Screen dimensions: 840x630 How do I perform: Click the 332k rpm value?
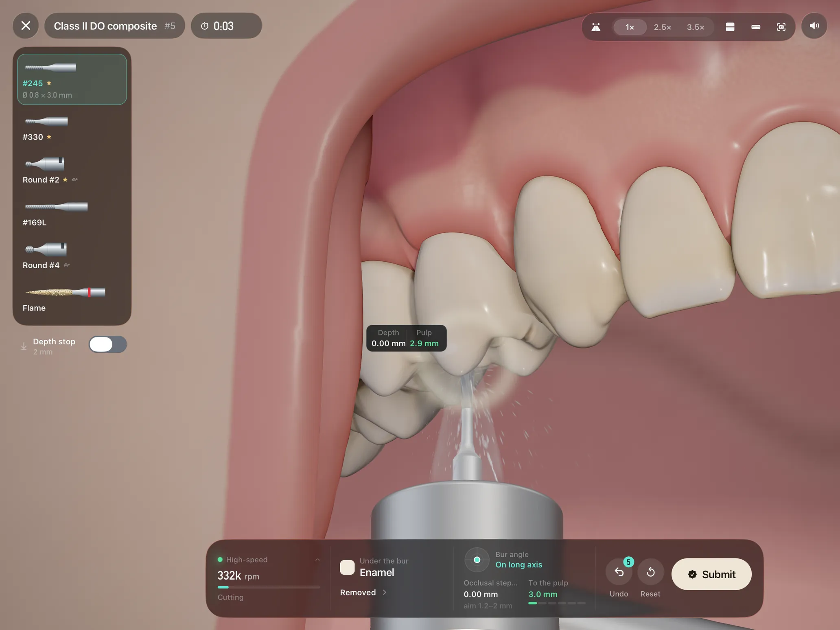tap(238, 575)
